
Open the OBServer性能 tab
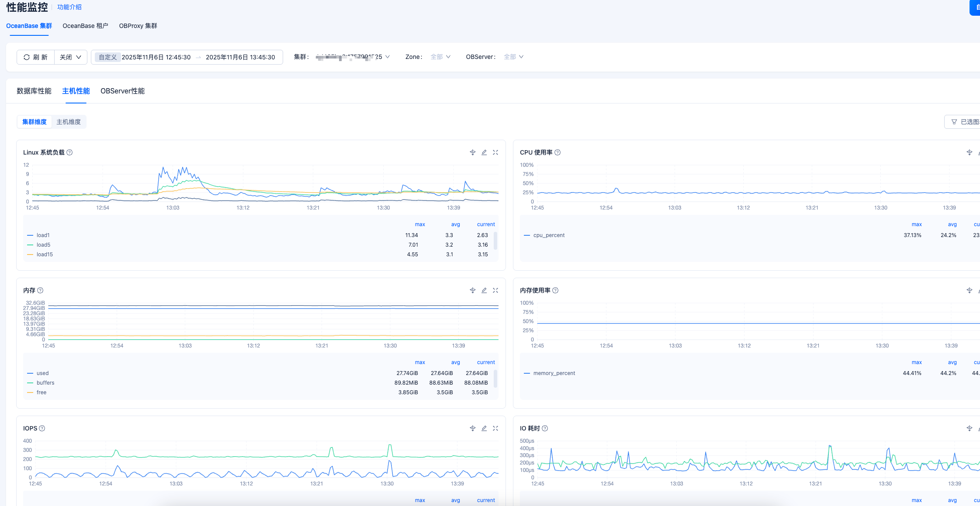pyautogui.click(x=122, y=91)
